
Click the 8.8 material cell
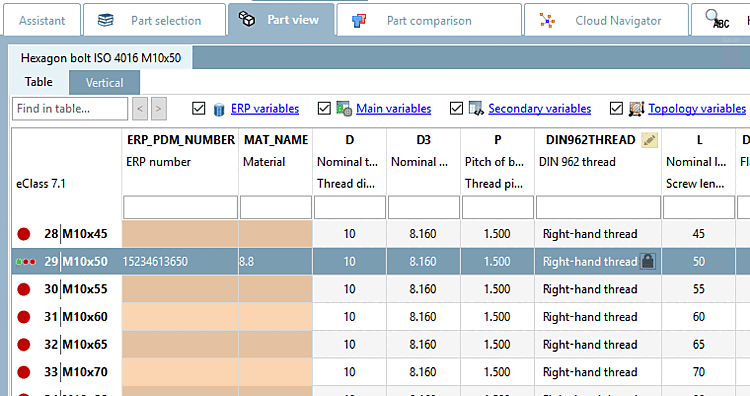[x=276, y=262]
